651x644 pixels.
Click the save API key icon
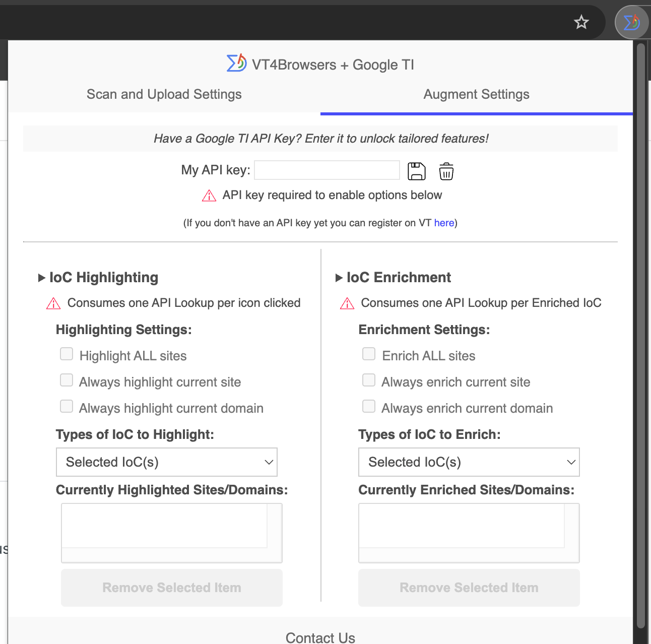tap(416, 171)
